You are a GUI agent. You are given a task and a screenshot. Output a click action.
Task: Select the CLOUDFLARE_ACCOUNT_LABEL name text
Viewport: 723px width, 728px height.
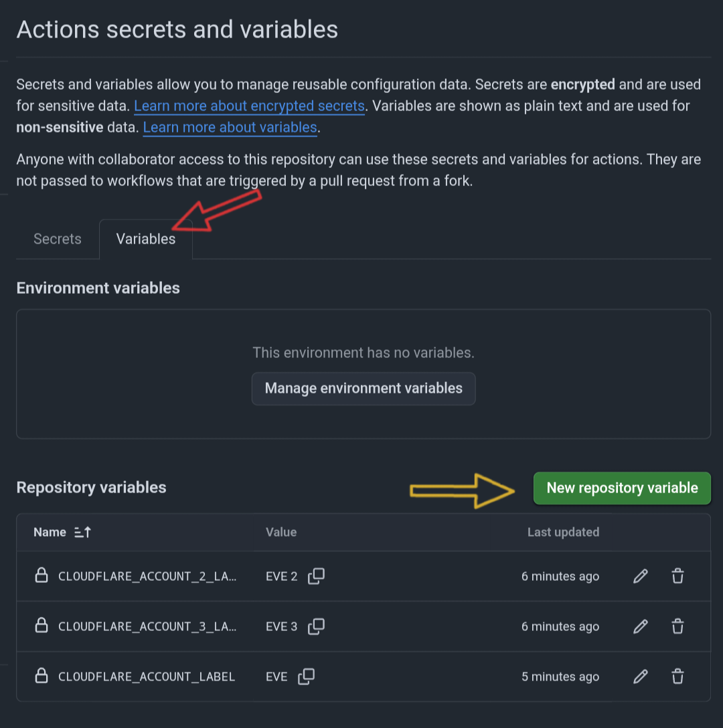point(147,677)
